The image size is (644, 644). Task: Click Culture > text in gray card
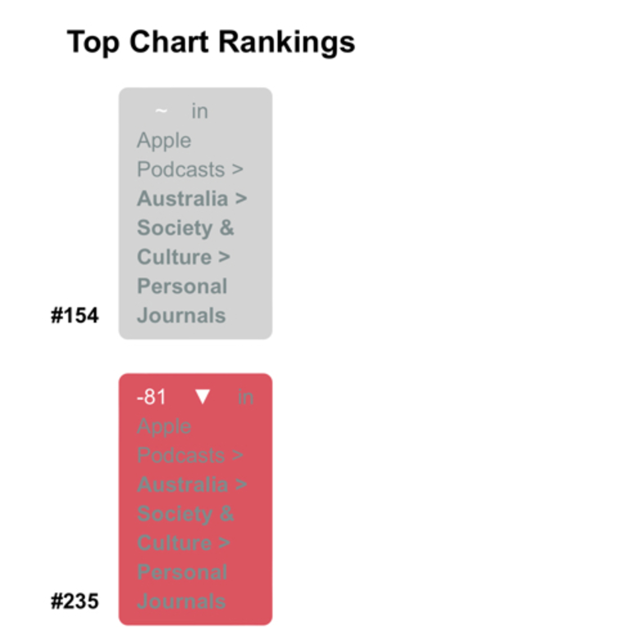tap(183, 257)
